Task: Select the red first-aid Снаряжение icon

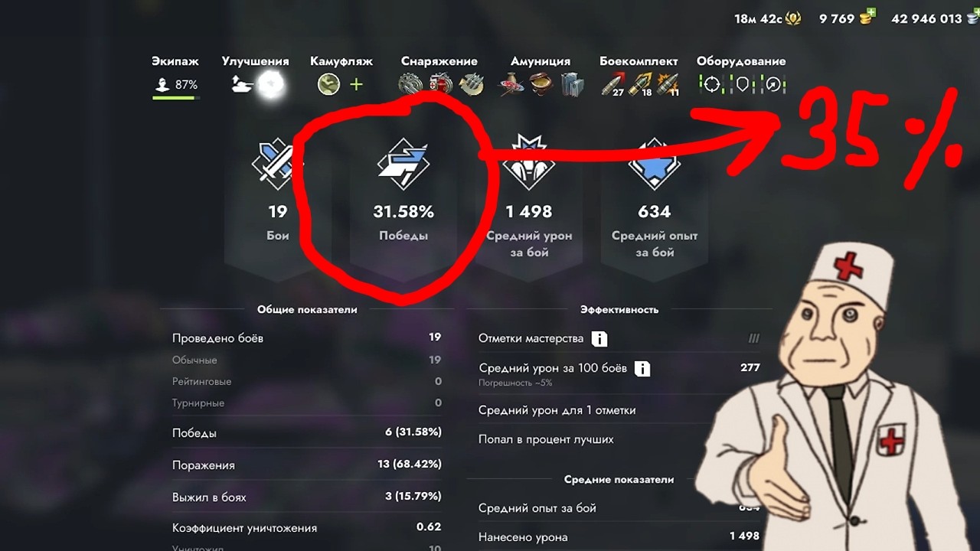Action: (440, 84)
